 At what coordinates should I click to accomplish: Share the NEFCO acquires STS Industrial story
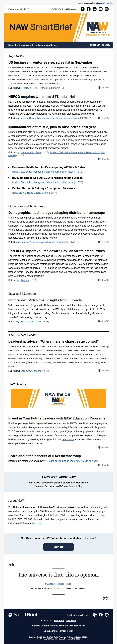(x=103, y=118)
